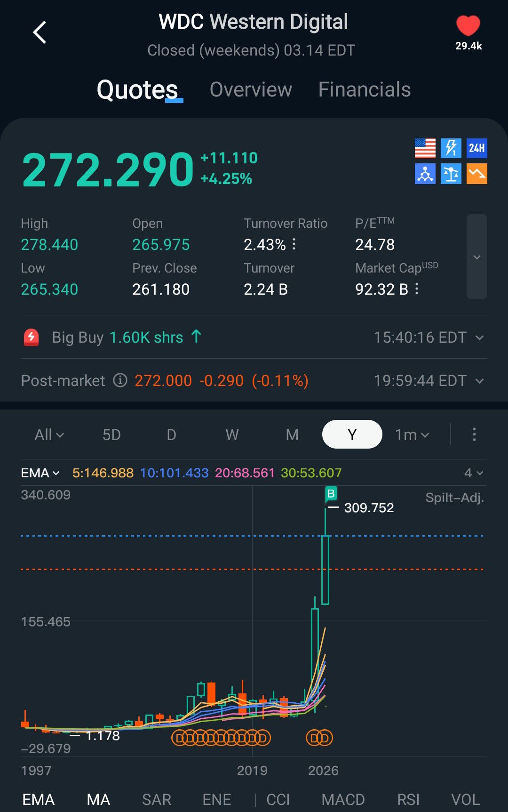Tap the Post-market info icon

[120, 380]
